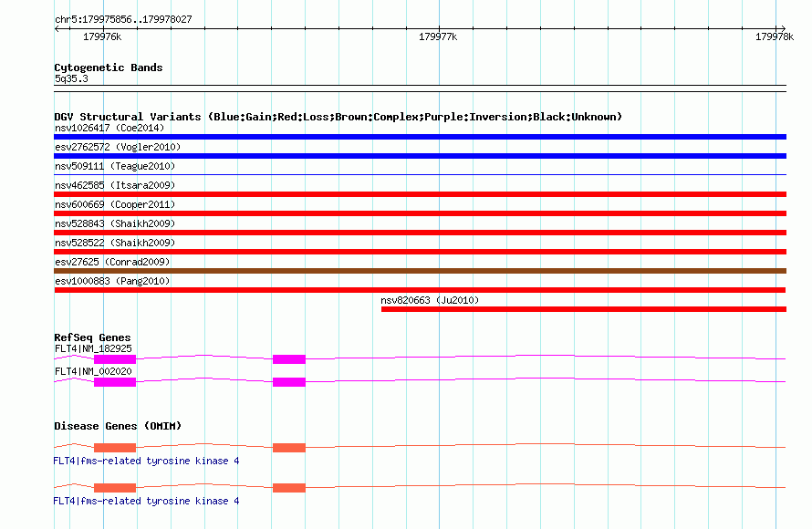
Task: Select the nsv1026417 (Coe2014) label
Action: (109, 128)
